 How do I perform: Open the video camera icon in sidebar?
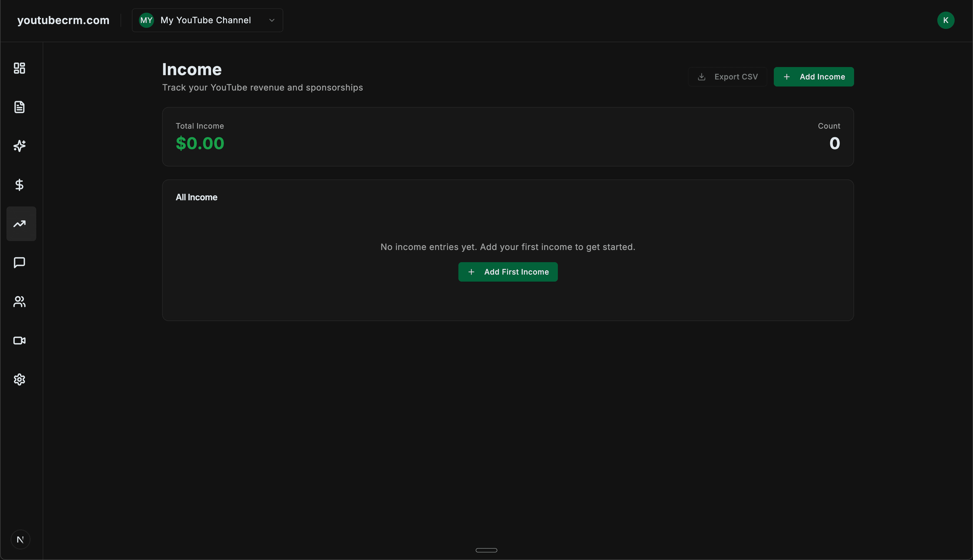coord(19,341)
